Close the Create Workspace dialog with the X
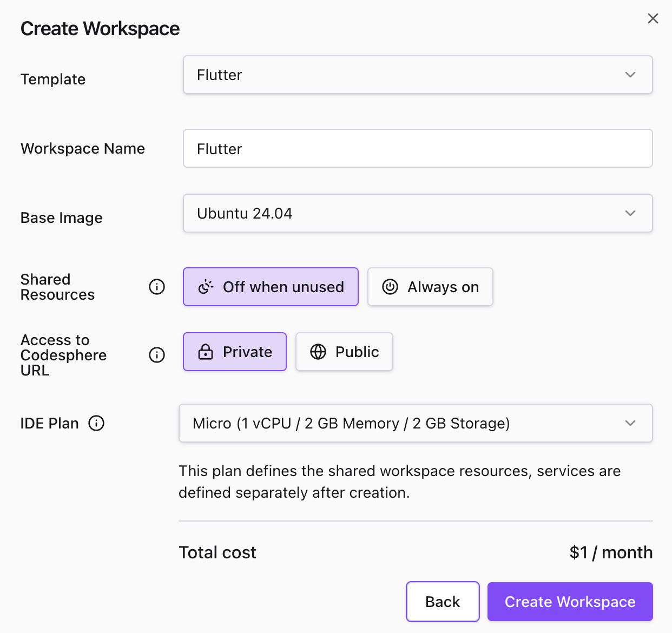This screenshot has width=672, height=633. click(653, 18)
